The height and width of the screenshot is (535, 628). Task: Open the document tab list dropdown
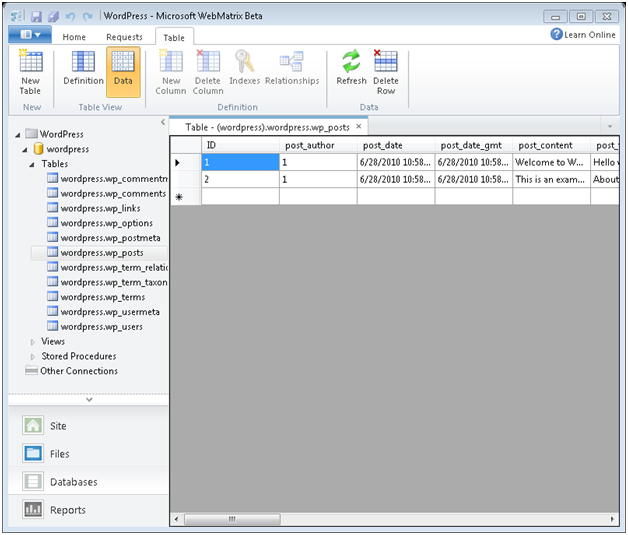610,127
